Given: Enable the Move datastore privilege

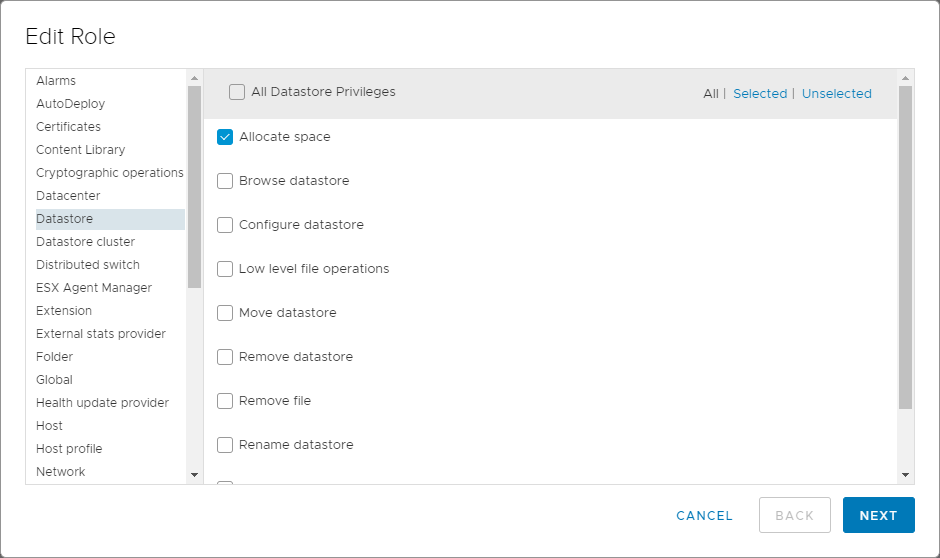Looking at the screenshot, I should tap(225, 313).
